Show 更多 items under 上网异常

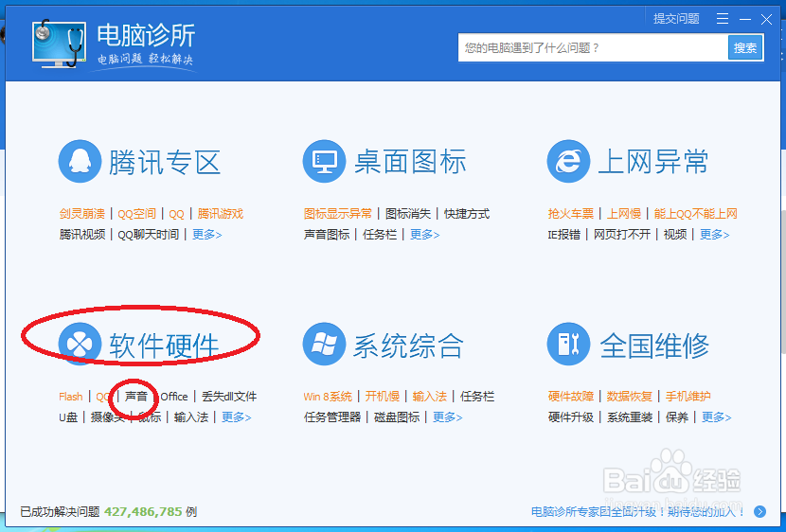[x=714, y=235]
